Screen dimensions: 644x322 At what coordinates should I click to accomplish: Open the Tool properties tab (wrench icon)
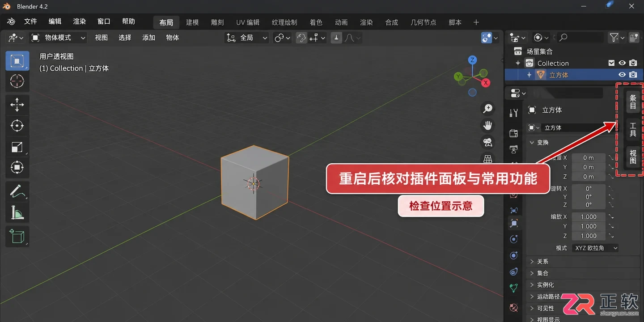514,113
